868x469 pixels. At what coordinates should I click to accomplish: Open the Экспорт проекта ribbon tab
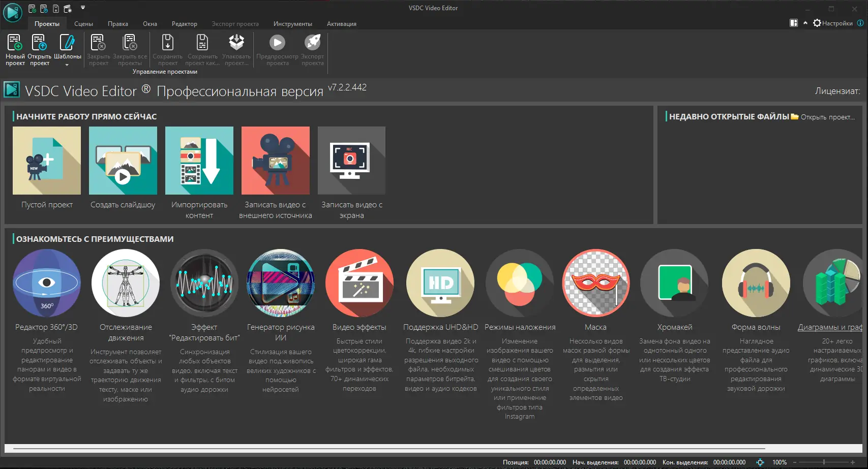tap(235, 24)
